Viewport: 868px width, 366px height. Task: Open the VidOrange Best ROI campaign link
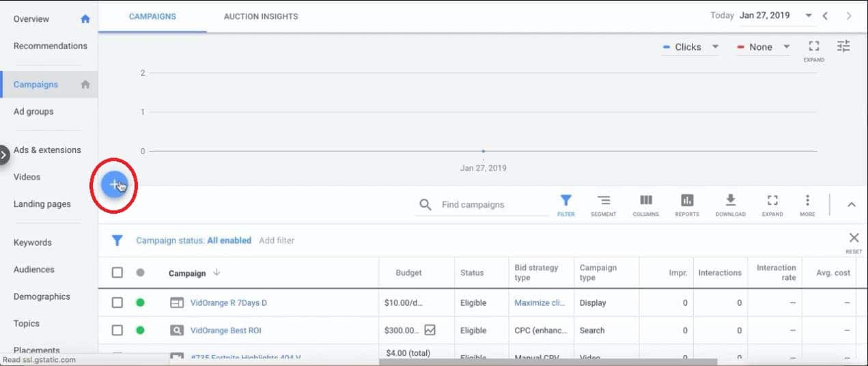(x=226, y=330)
